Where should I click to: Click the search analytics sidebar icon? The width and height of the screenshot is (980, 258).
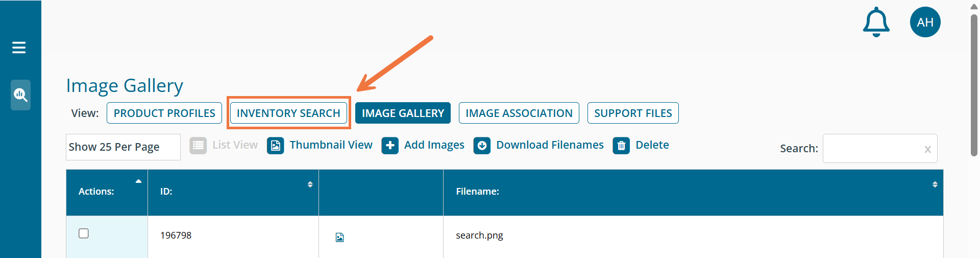(x=20, y=95)
